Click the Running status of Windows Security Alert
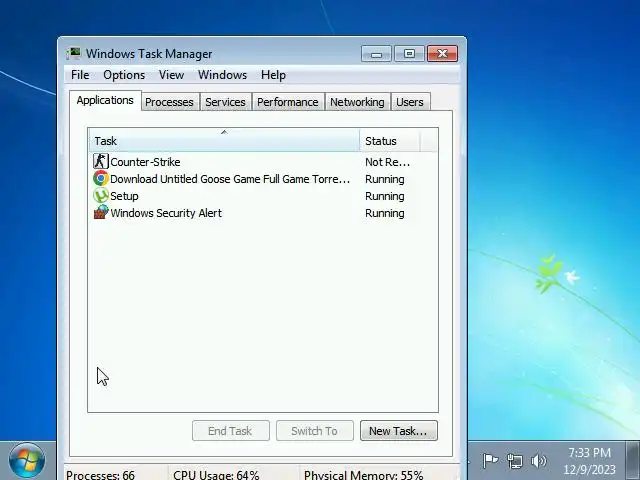640x480 pixels. (x=385, y=213)
